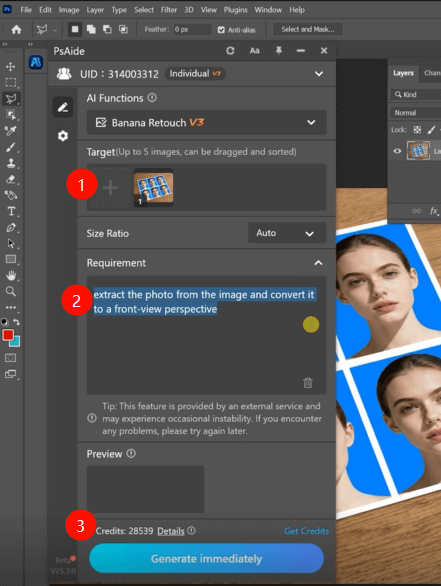441x586 pixels.
Task: Toggle Lock image pixels brush icon
Action: pos(431,130)
